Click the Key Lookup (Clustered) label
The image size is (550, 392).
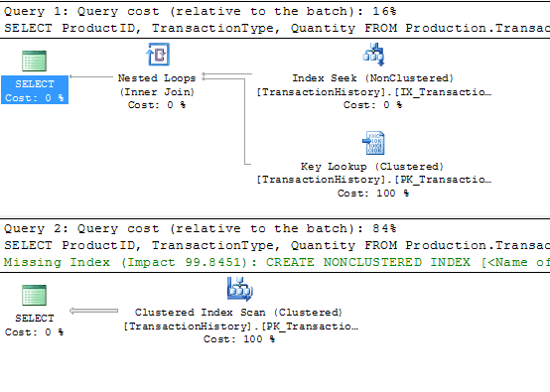point(372,167)
